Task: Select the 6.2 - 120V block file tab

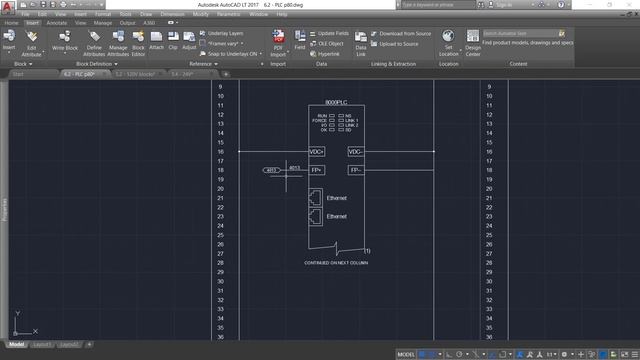Action: (x=135, y=74)
